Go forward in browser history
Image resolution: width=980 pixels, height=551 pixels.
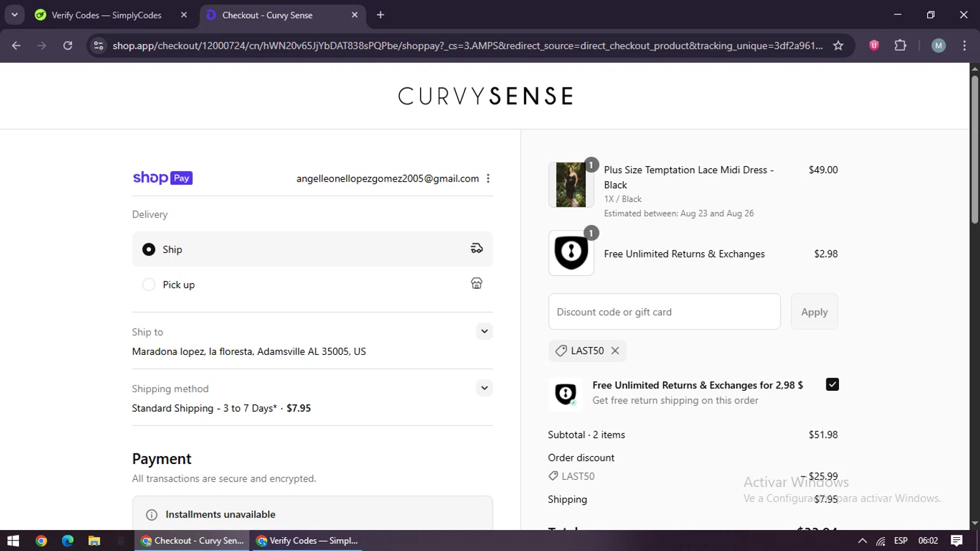[42, 46]
